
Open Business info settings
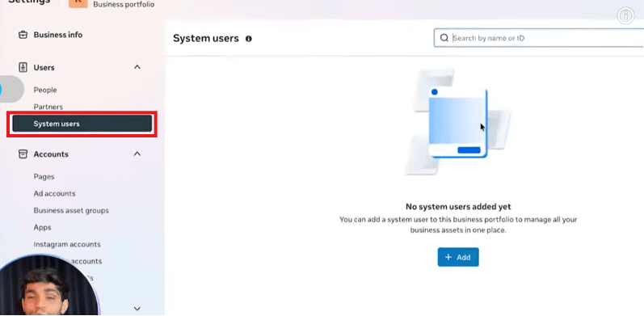pos(58,35)
